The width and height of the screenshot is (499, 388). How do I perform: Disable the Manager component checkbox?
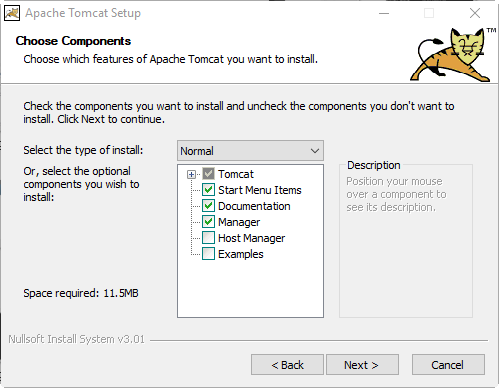[208, 222]
